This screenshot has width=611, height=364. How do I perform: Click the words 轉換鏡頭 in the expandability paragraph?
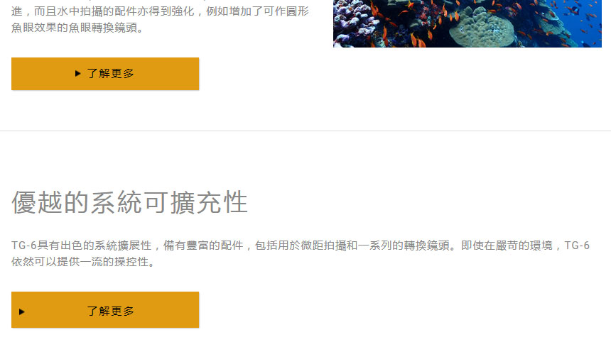click(x=427, y=246)
